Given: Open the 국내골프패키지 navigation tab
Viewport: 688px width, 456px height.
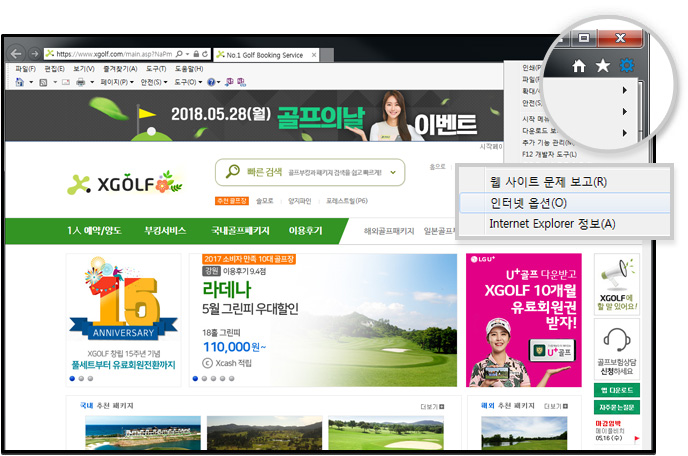Looking at the screenshot, I should (240, 231).
